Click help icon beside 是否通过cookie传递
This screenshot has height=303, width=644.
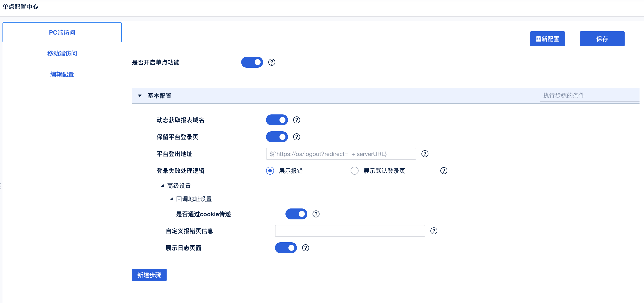[316, 214]
